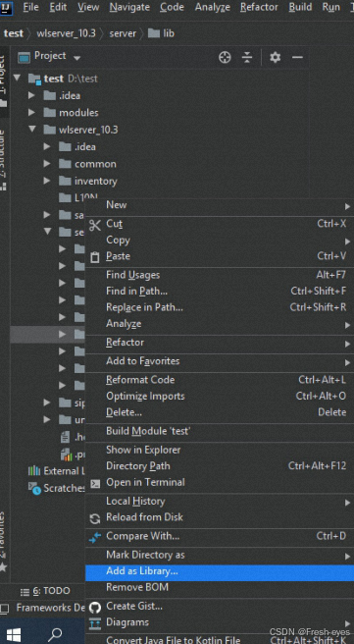Open Project panel settings gear
Image resolution: width=354 pixels, height=644 pixels.
point(275,58)
